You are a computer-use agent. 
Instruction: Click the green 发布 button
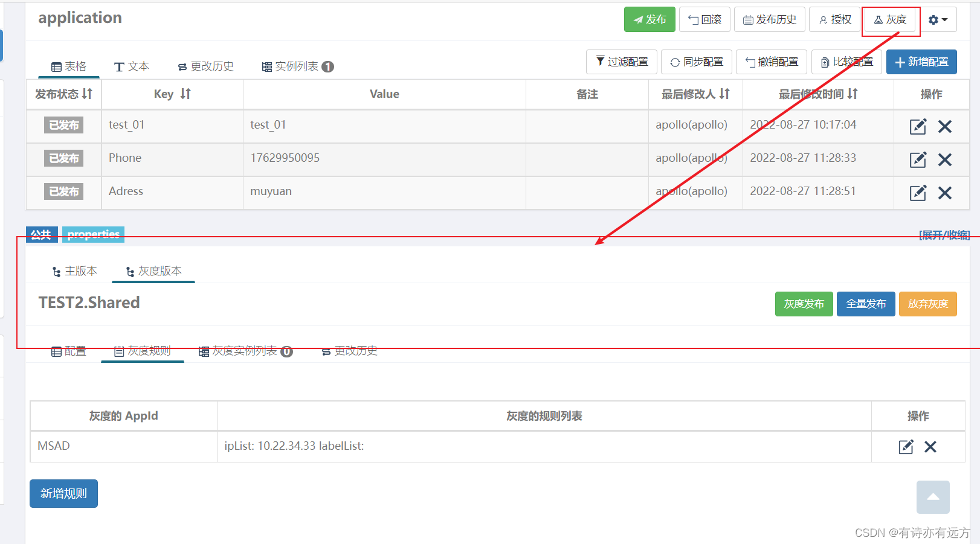[x=650, y=19]
